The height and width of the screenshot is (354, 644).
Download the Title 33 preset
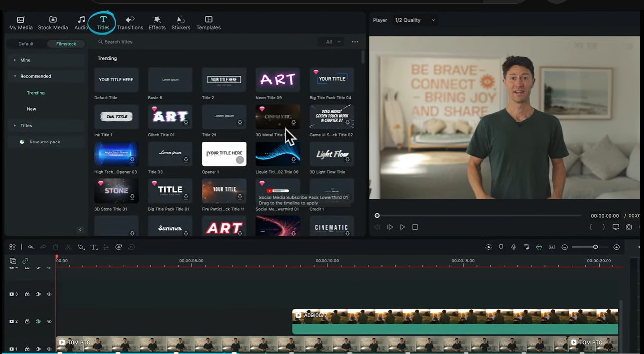[186, 159]
